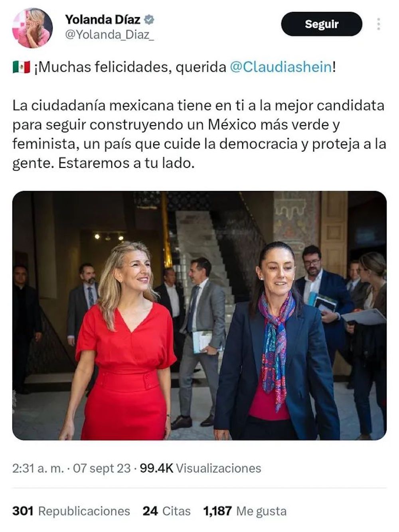
Task: Click the Estaremos a tu lado sentence
Action: (x=126, y=164)
